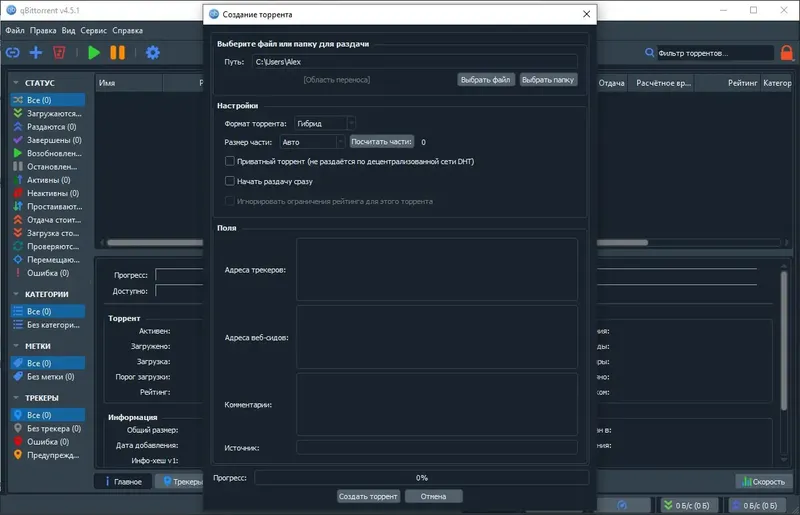Viewport: 800px width, 515px height.
Task: Open Формат торрента dropdown
Action: click(x=324, y=124)
